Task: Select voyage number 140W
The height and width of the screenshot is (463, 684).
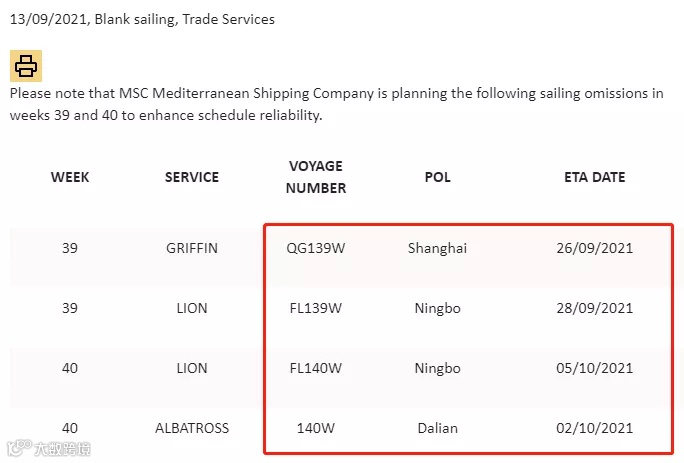Action: click(x=316, y=428)
